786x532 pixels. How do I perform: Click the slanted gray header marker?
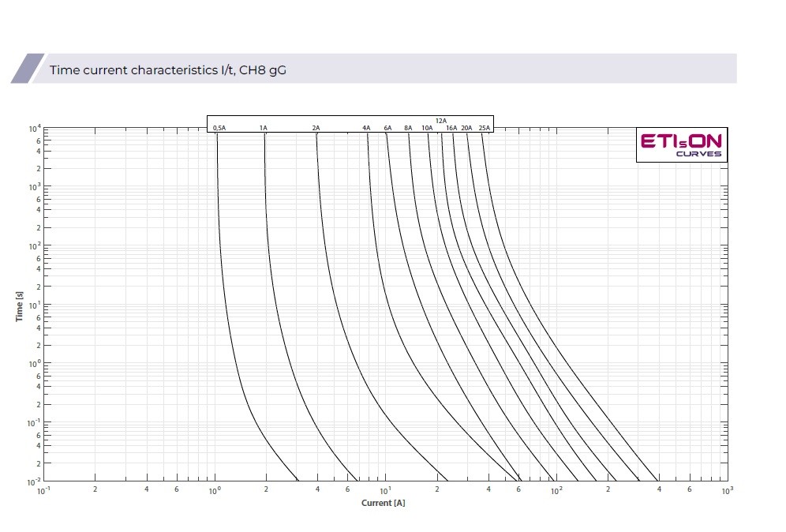tap(28, 69)
